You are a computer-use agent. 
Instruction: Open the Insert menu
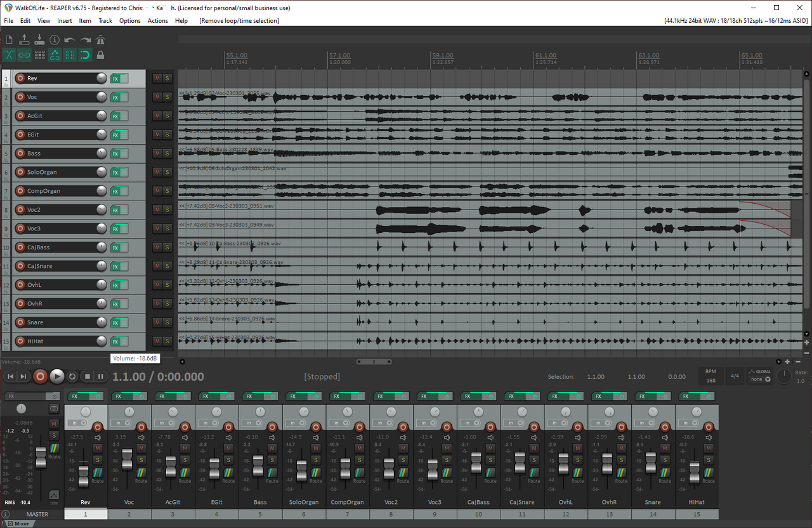(65, 20)
